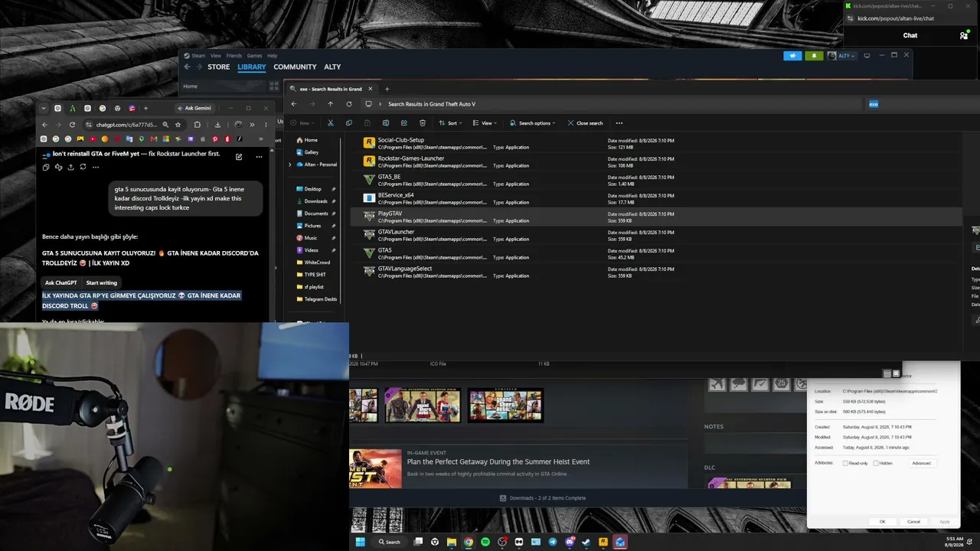Go up one folder in File Explorer

pyautogui.click(x=331, y=104)
